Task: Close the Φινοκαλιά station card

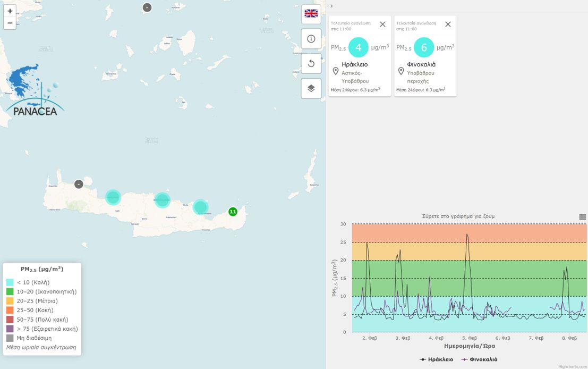Action: pos(448,24)
